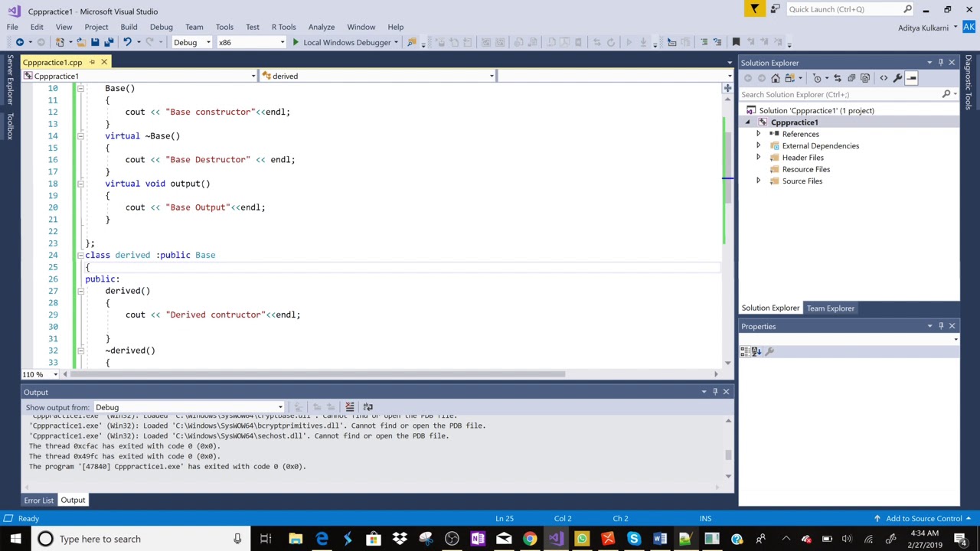Open the File menu

[12, 27]
